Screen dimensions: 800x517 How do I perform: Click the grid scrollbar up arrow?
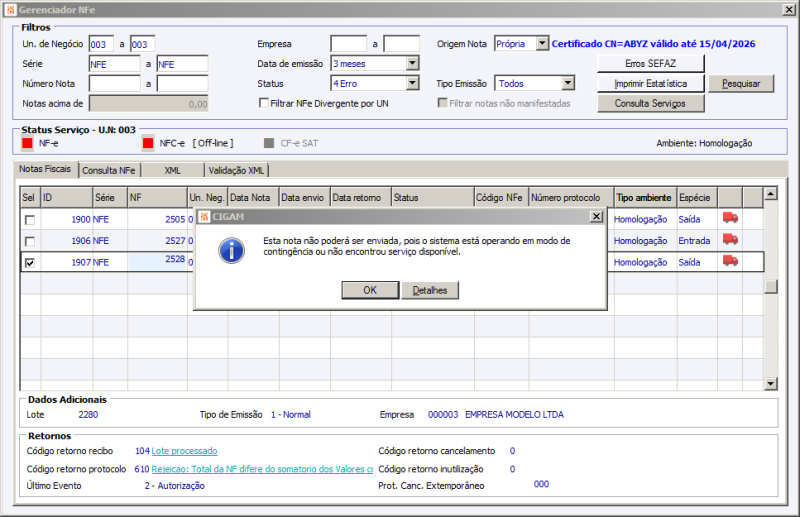click(770, 193)
